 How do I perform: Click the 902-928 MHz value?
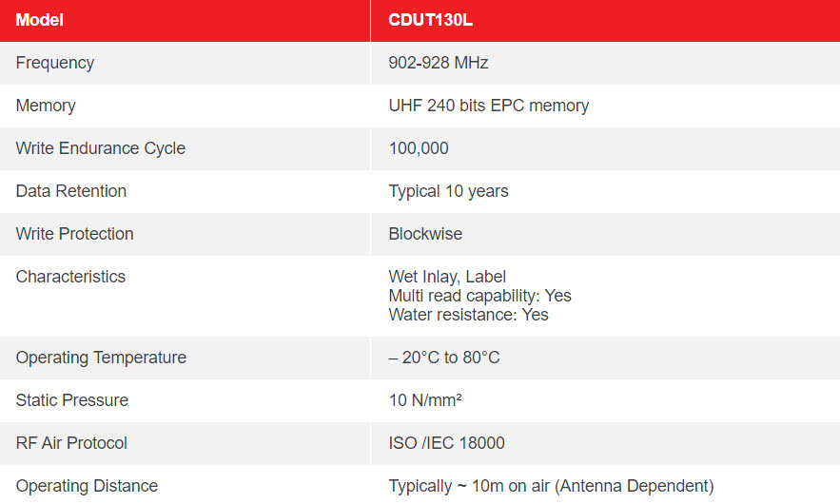tap(439, 63)
